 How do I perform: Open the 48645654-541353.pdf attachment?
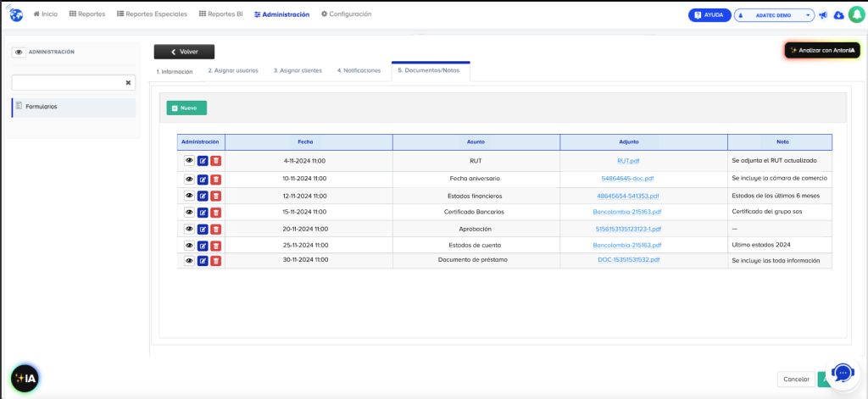click(x=628, y=196)
